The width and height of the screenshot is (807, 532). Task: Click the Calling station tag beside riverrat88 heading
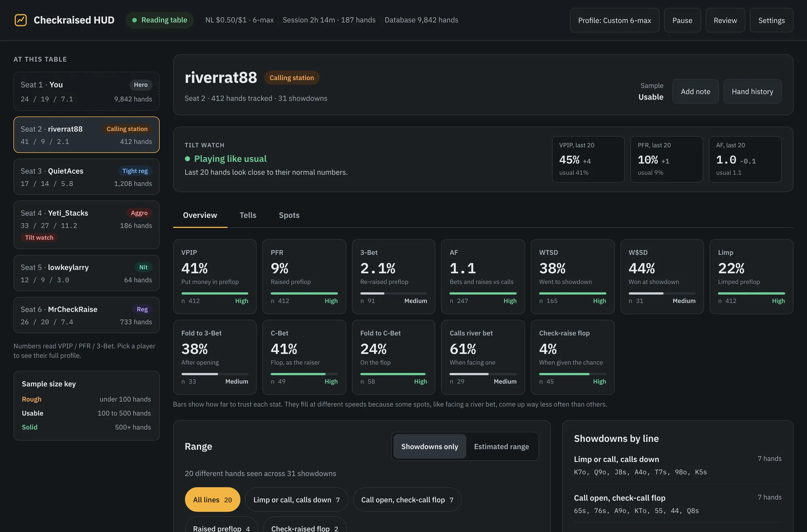(292, 78)
